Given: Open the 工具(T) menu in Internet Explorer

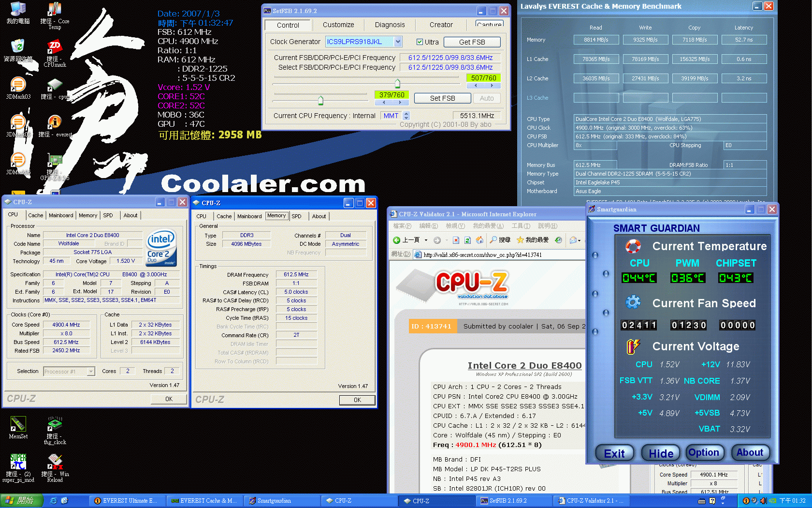Looking at the screenshot, I should point(521,226).
